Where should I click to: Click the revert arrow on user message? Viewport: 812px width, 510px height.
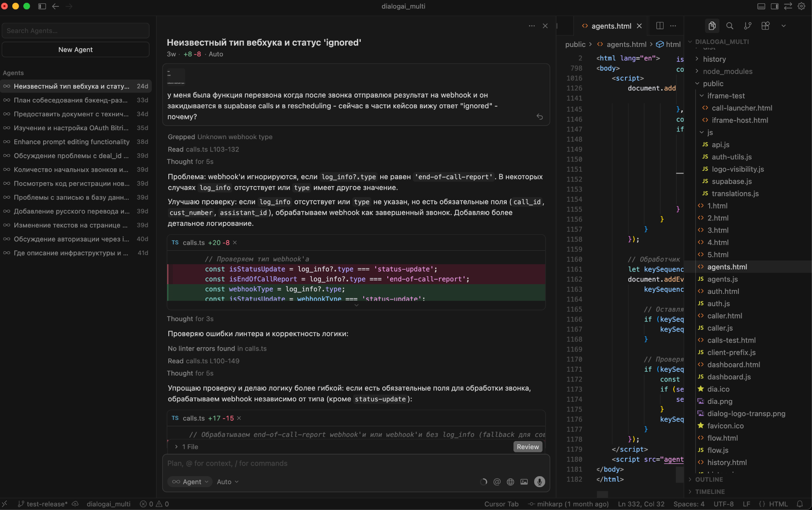pyautogui.click(x=540, y=117)
